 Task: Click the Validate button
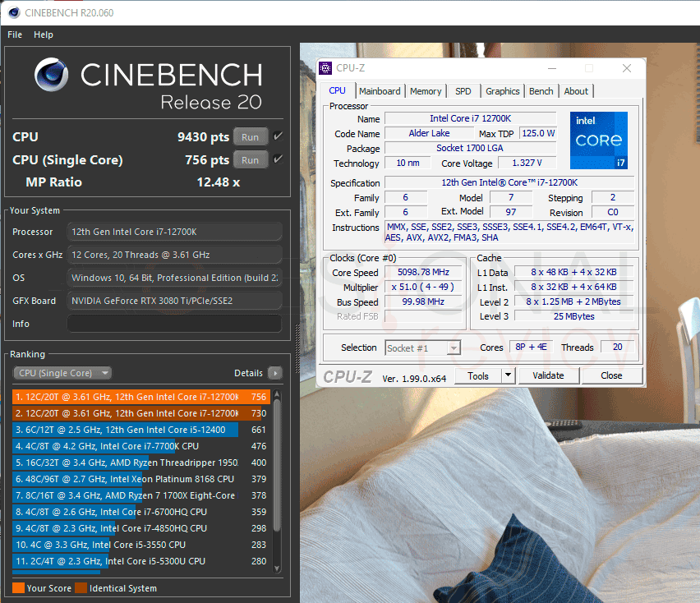(548, 375)
